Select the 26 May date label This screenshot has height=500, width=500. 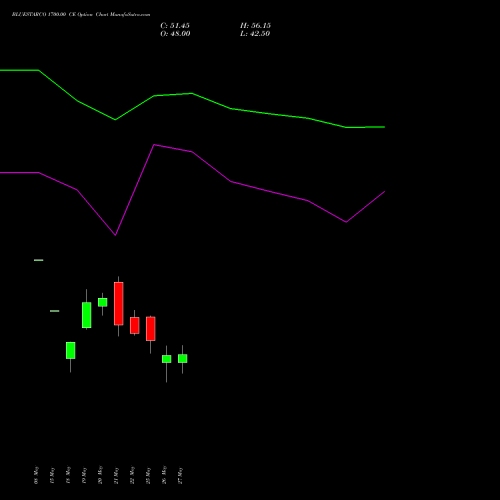[x=164, y=475]
